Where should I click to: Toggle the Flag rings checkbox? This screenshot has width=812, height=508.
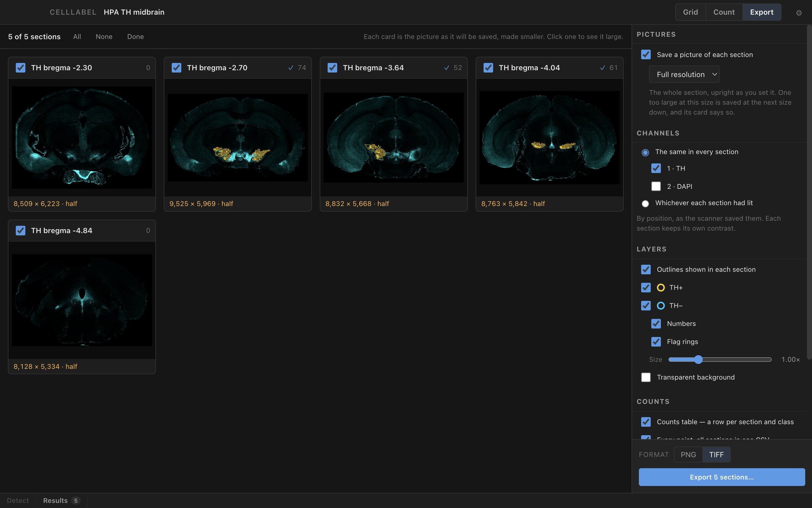(x=656, y=342)
